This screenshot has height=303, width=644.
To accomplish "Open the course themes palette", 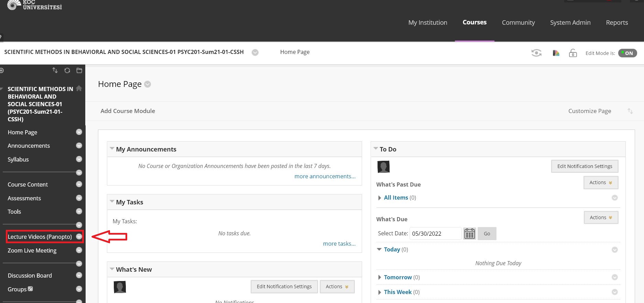I will click(556, 53).
